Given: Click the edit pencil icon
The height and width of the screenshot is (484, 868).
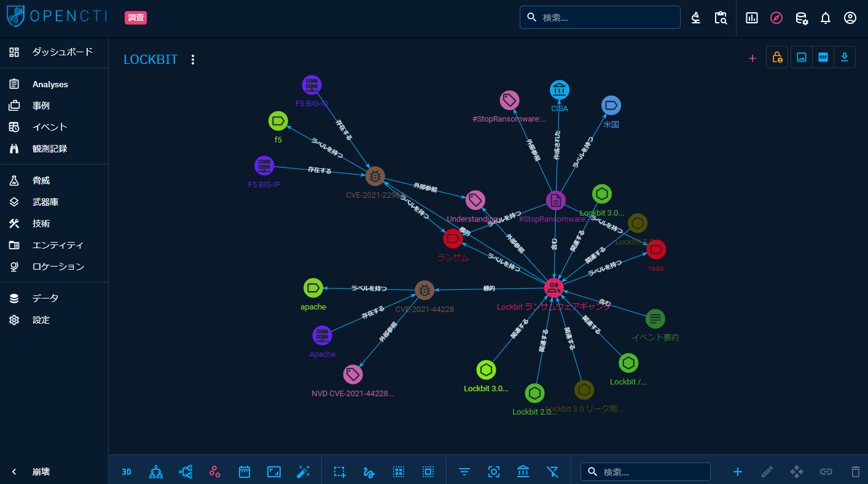Looking at the screenshot, I should [767, 472].
